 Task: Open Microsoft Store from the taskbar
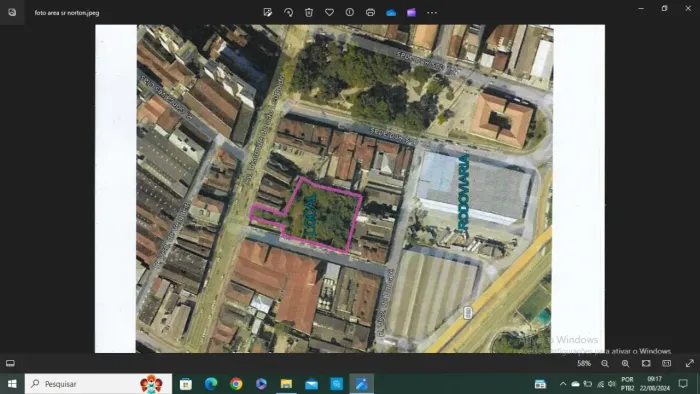click(x=186, y=384)
